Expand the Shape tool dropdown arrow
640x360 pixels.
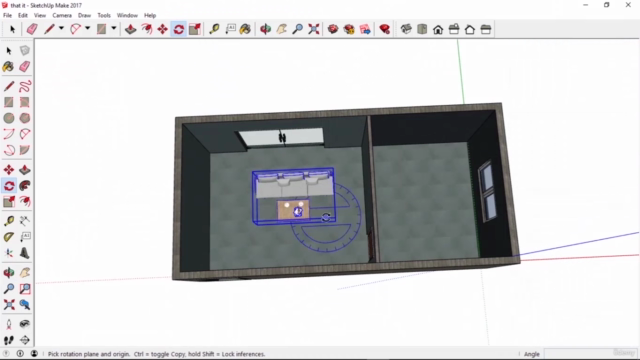pyautogui.click(x=113, y=29)
